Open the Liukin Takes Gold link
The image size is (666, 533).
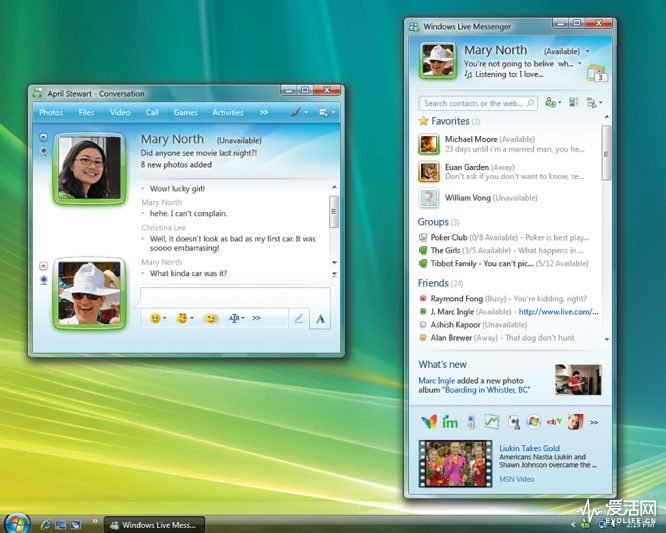pos(529,449)
